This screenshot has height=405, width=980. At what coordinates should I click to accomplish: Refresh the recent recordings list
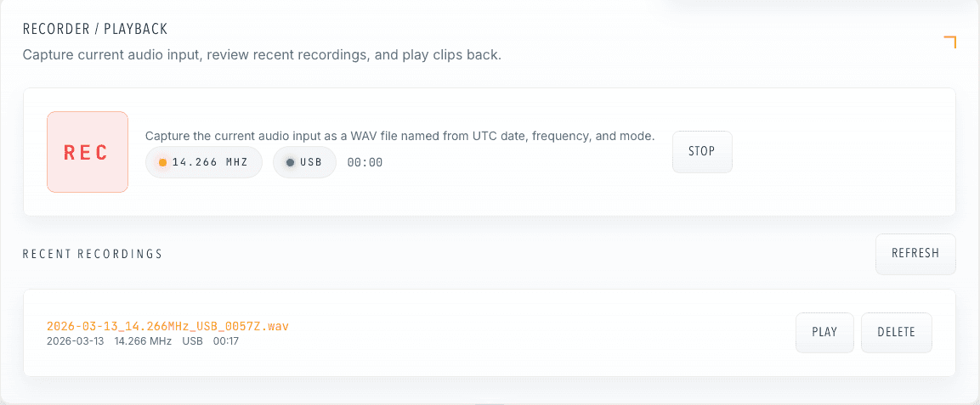pyautogui.click(x=915, y=253)
